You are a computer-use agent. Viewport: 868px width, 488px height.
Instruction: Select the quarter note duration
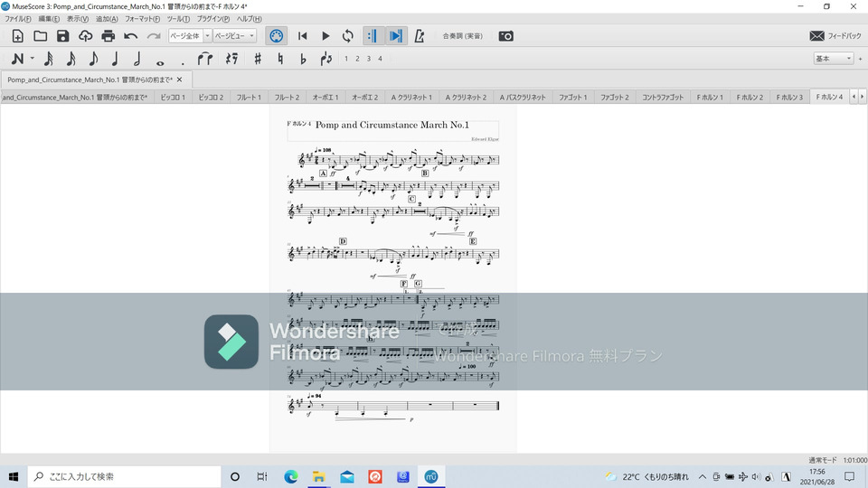(x=115, y=59)
